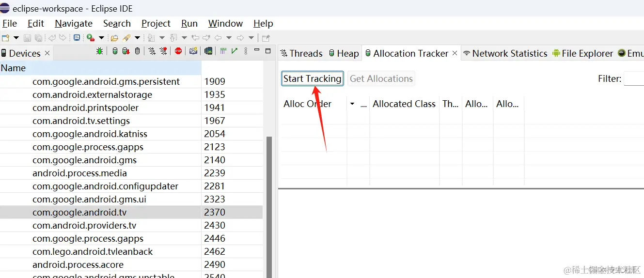
Task: Click the Dump HPROF file icon
Action: [126, 51]
